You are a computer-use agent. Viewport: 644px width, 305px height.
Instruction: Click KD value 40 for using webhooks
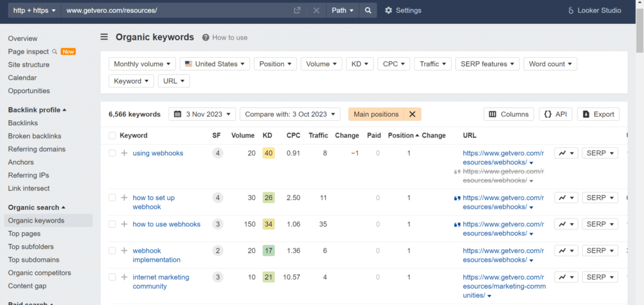coord(268,153)
